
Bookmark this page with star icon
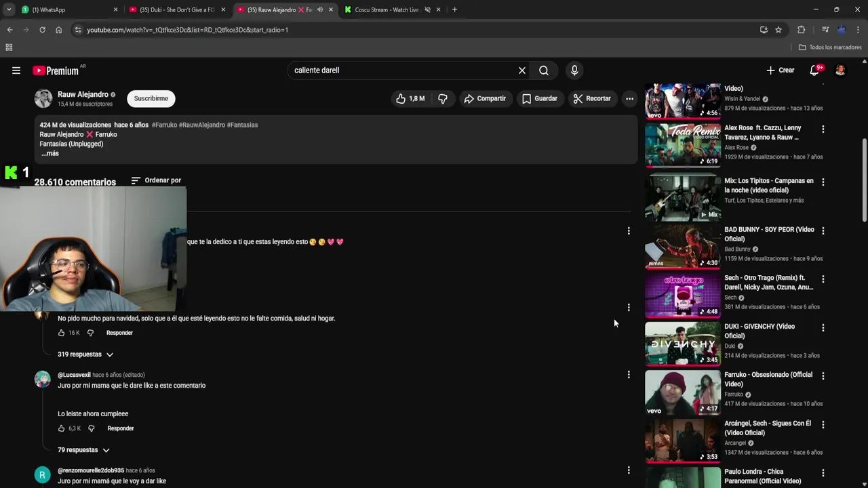pos(778,30)
